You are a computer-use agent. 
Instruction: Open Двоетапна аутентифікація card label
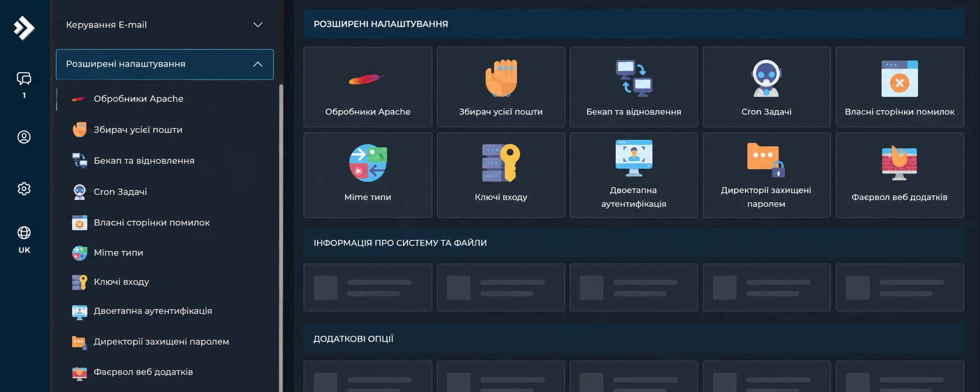click(x=633, y=197)
